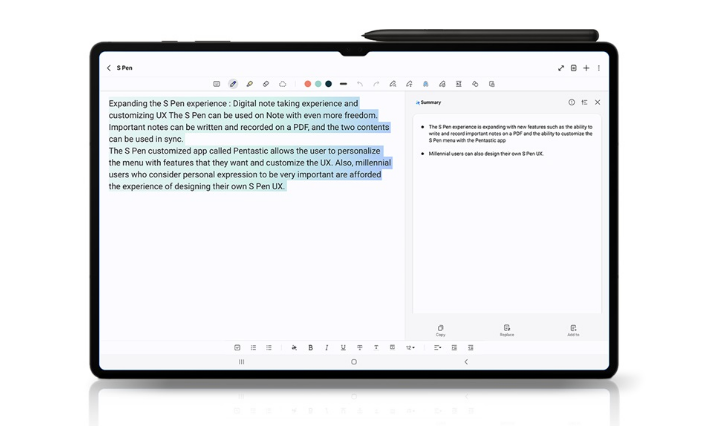
Task: Open the font size dropdown
Action: [410, 348]
